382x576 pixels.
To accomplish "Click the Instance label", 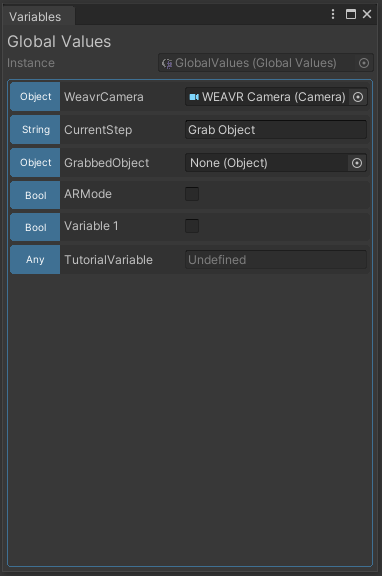I will pyautogui.click(x=31, y=63).
